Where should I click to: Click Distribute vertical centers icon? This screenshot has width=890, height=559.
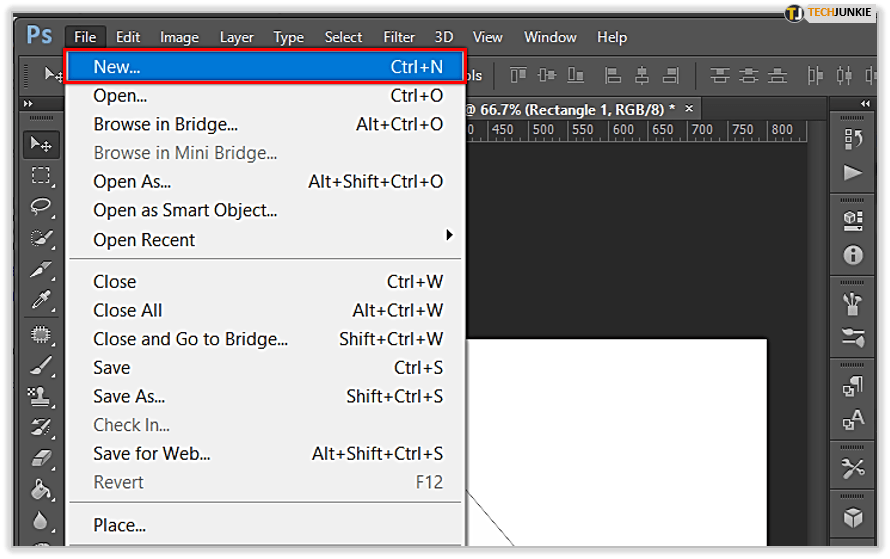point(749,75)
